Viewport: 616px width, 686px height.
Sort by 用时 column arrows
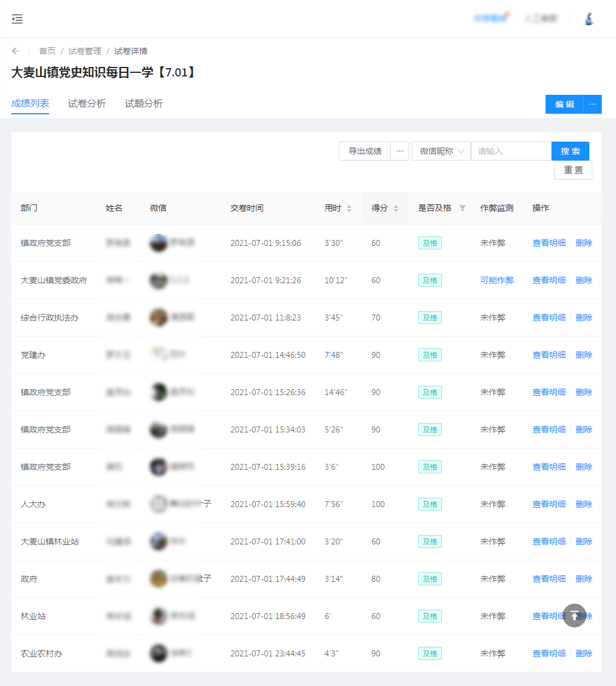pos(349,209)
